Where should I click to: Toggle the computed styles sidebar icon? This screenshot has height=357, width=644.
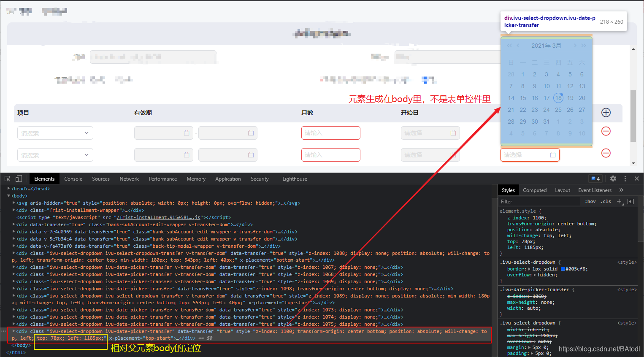(631, 201)
